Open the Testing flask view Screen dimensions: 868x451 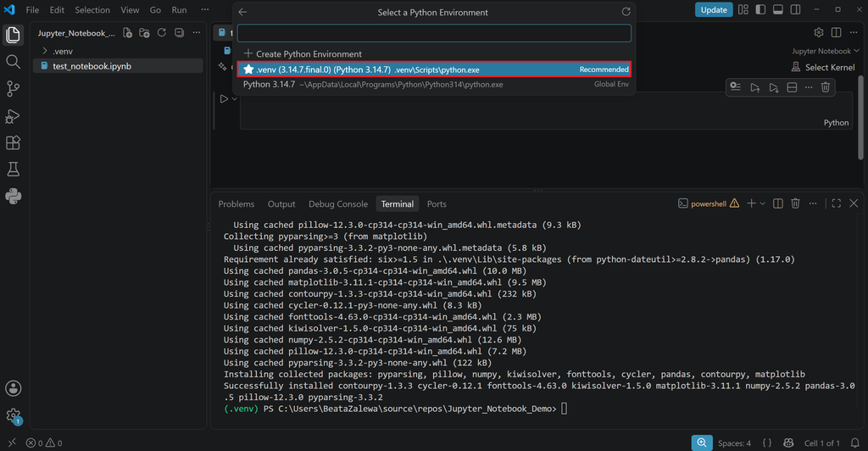tap(13, 170)
